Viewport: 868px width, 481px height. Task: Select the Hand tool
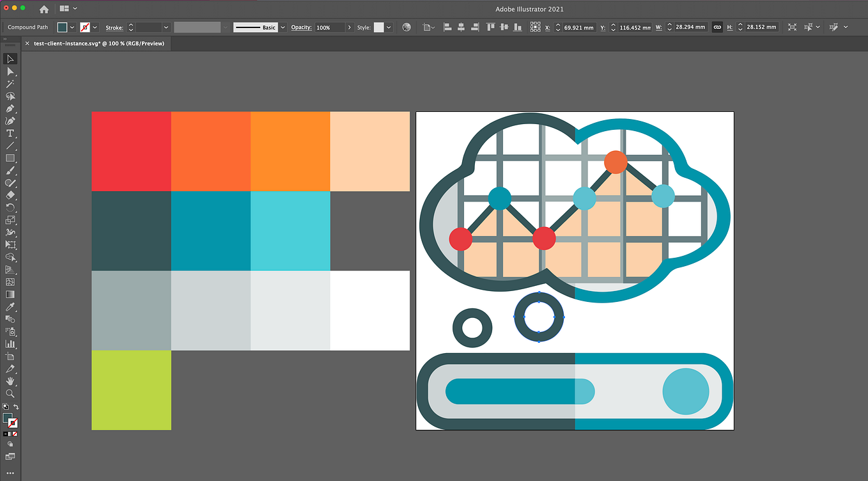pos(10,381)
